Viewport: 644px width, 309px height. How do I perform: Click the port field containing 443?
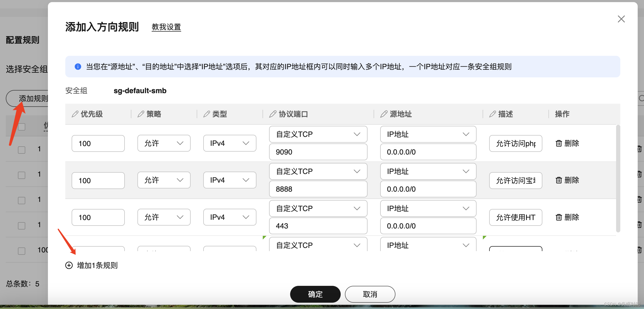(x=318, y=226)
